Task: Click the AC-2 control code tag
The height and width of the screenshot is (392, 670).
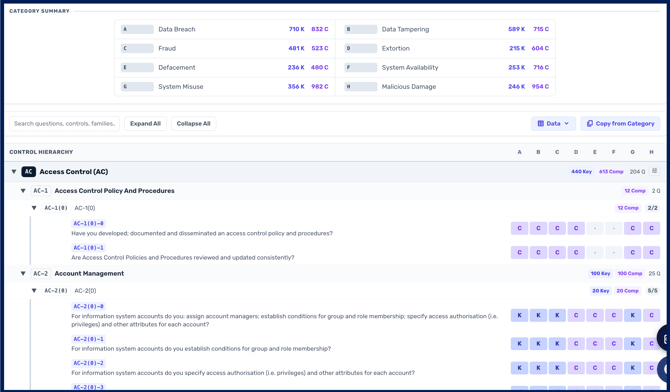Action: click(x=41, y=274)
